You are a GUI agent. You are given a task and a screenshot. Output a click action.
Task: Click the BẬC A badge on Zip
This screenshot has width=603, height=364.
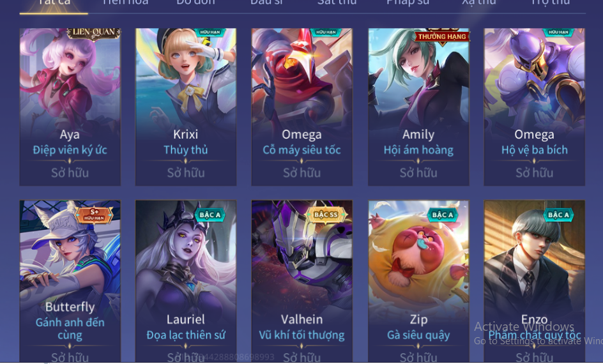tap(442, 215)
